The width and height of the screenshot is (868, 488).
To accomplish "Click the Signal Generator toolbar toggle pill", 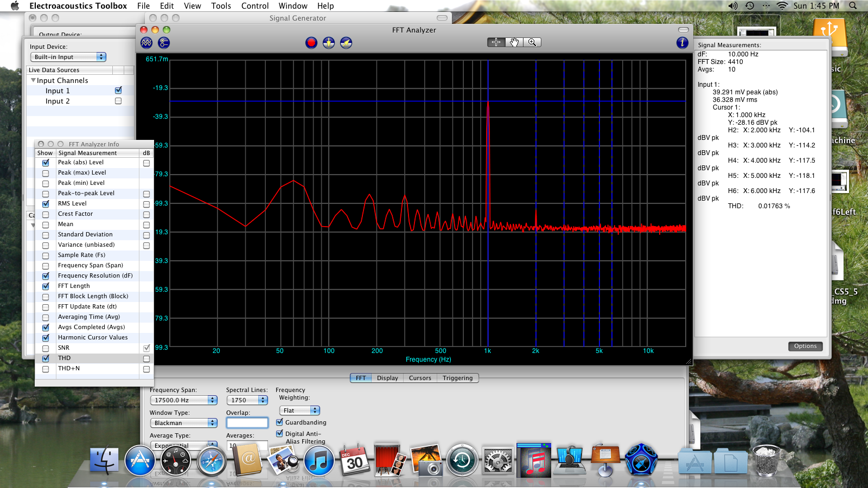I will pyautogui.click(x=442, y=18).
